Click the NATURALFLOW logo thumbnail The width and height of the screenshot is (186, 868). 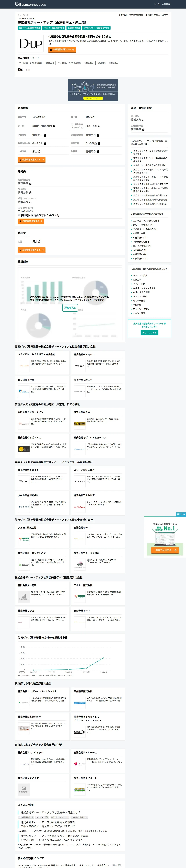point(80,732)
